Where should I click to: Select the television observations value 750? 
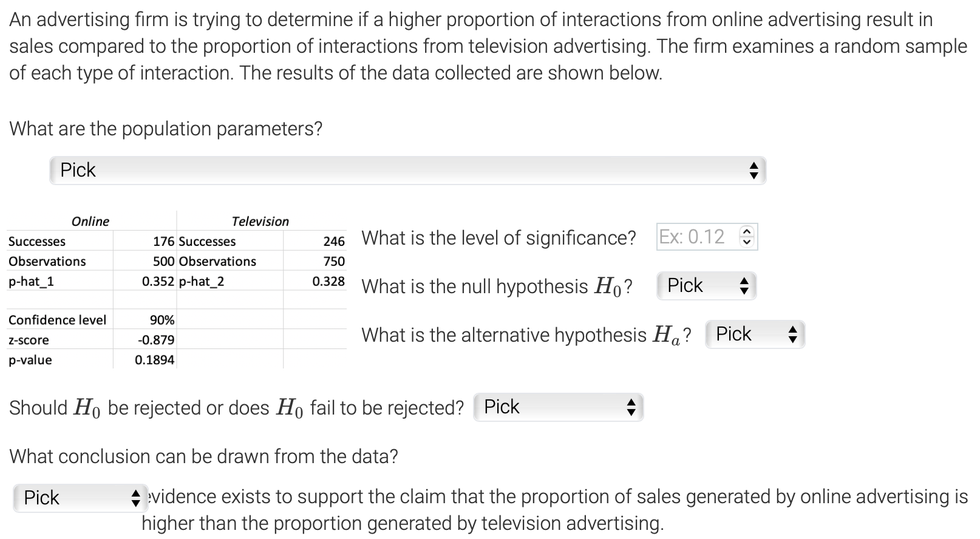pyautogui.click(x=333, y=262)
